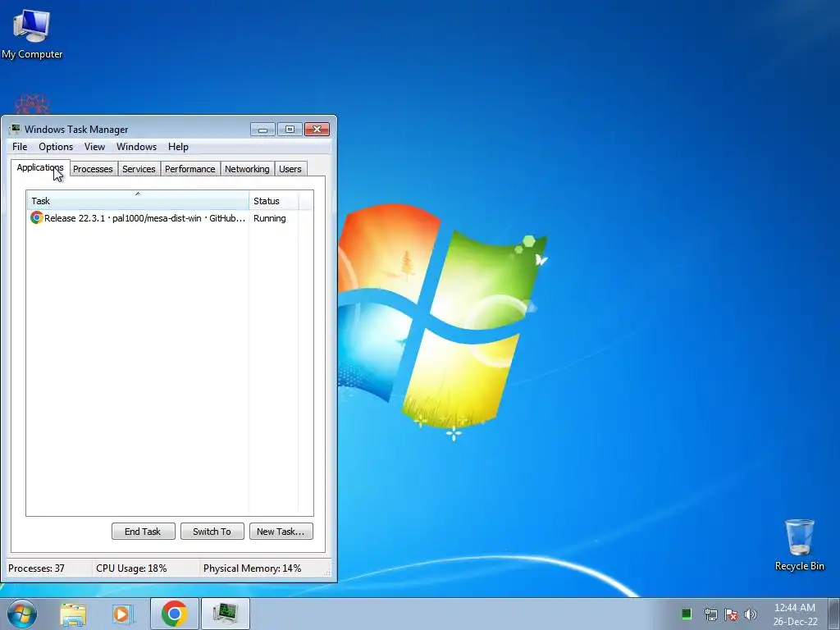This screenshot has height=630, width=840.
Task: Click the Running status cell
Action: point(269,218)
